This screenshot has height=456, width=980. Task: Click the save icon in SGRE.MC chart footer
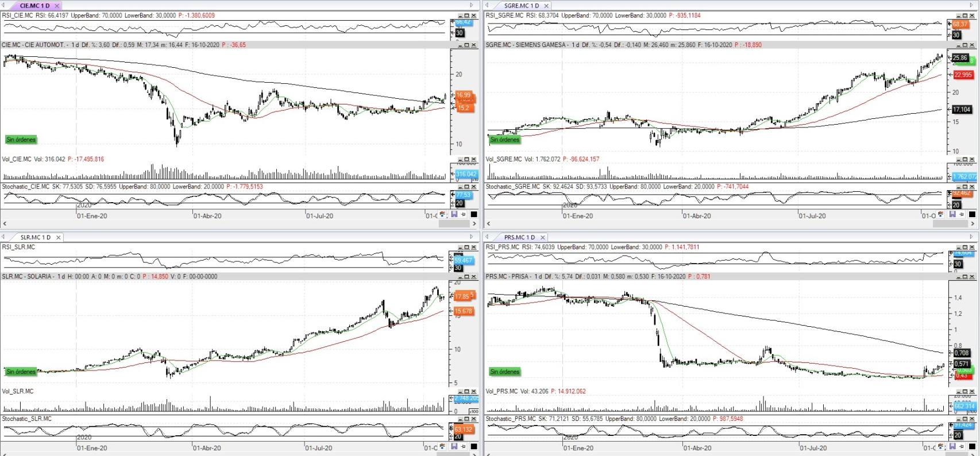click(x=952, y=214)
